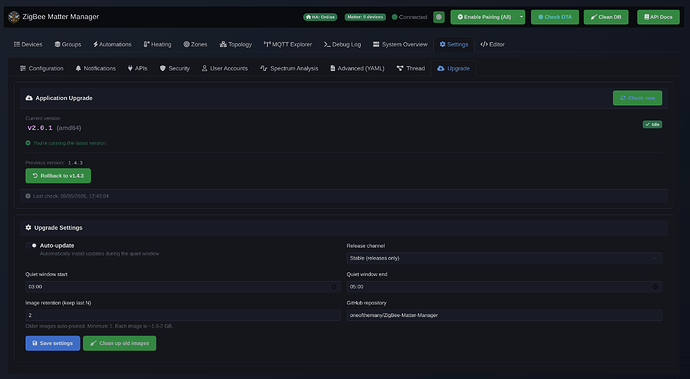Open the Security sub-tab
690x379 pixels.
click(x=175, y=68)
